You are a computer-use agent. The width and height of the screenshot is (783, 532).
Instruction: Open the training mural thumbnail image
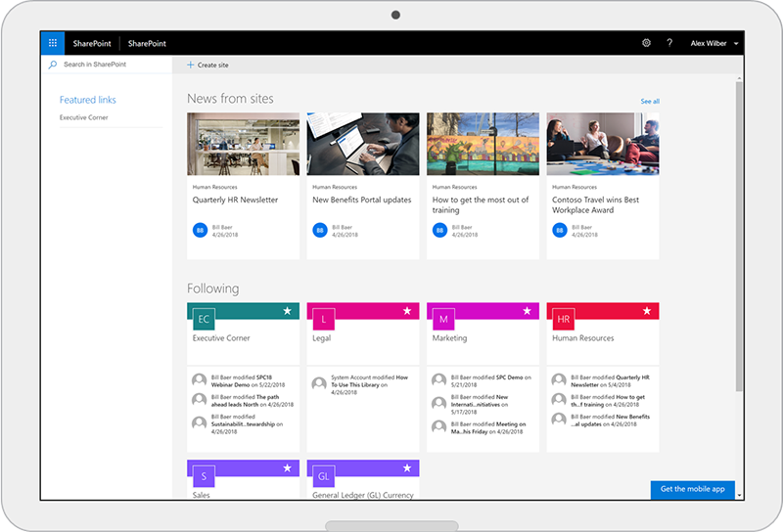(483, 144)
